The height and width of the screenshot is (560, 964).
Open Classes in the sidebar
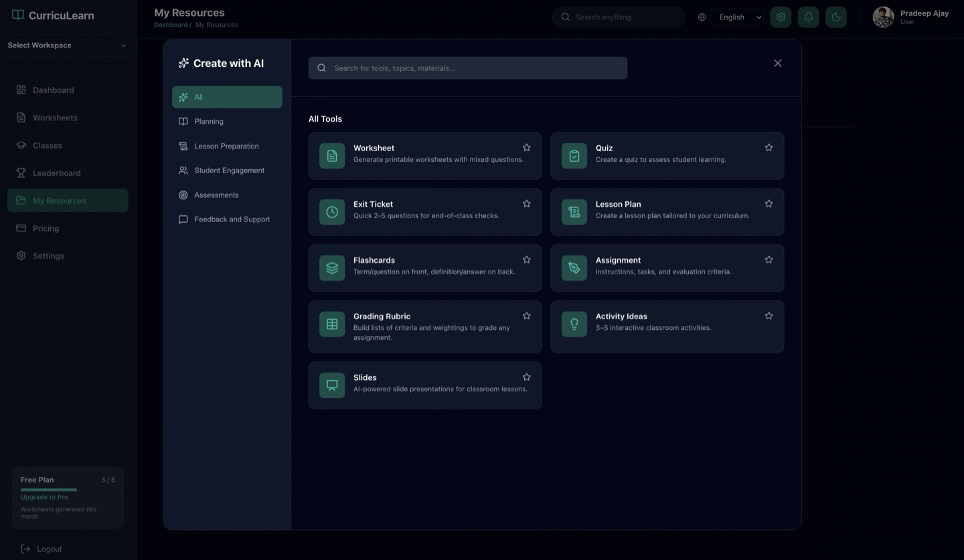(68, 145)
